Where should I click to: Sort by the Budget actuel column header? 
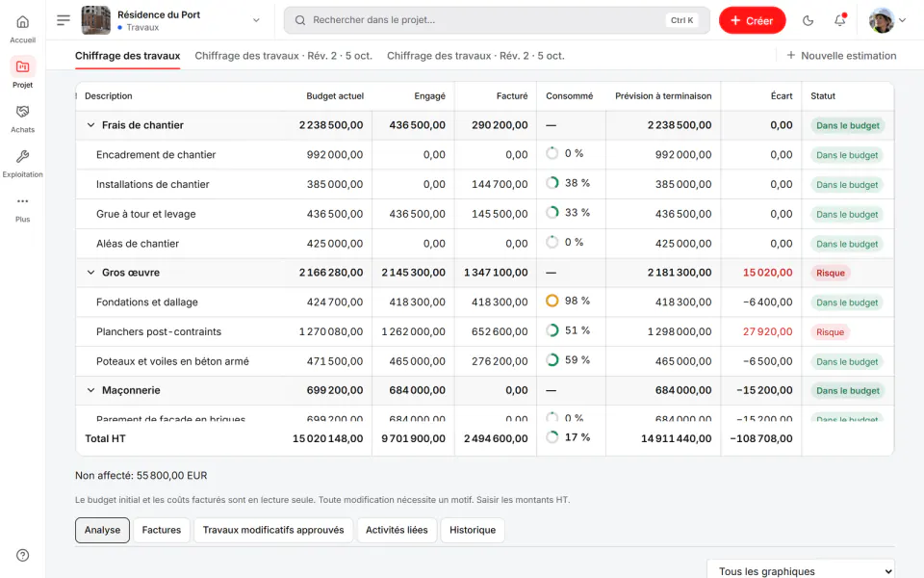335,96
